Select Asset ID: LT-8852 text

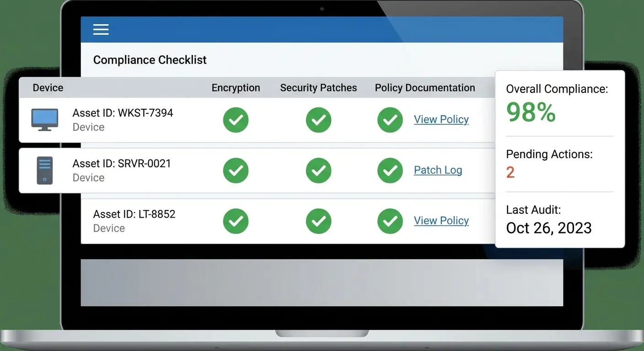tap(134, 214)
